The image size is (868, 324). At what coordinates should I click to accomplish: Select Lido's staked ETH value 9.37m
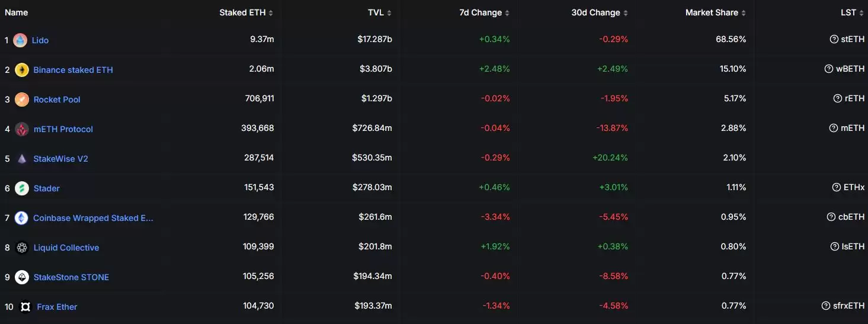click(262, 39)
